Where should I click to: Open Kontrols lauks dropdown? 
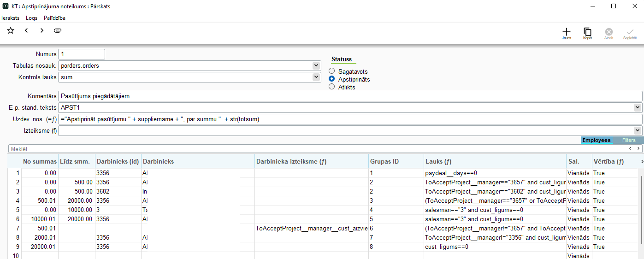coord(316,77)
